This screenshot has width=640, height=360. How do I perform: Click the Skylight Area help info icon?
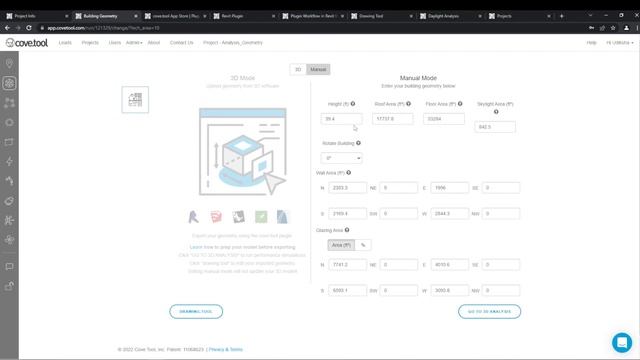[496, 112]
